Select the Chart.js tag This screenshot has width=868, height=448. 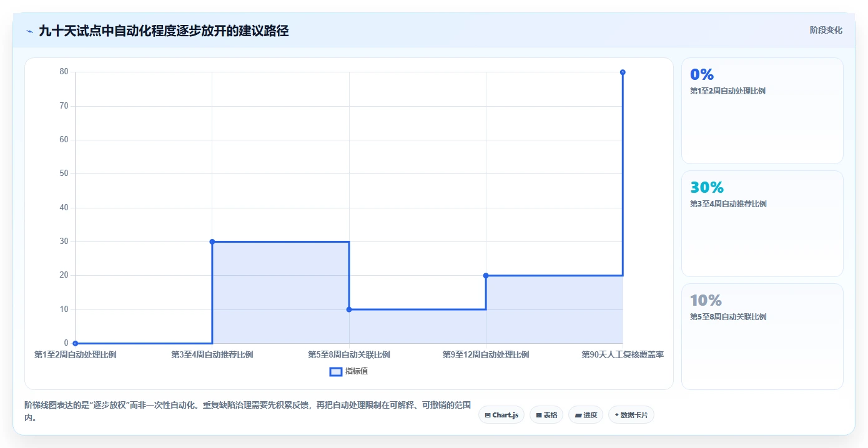coord(501,415)
